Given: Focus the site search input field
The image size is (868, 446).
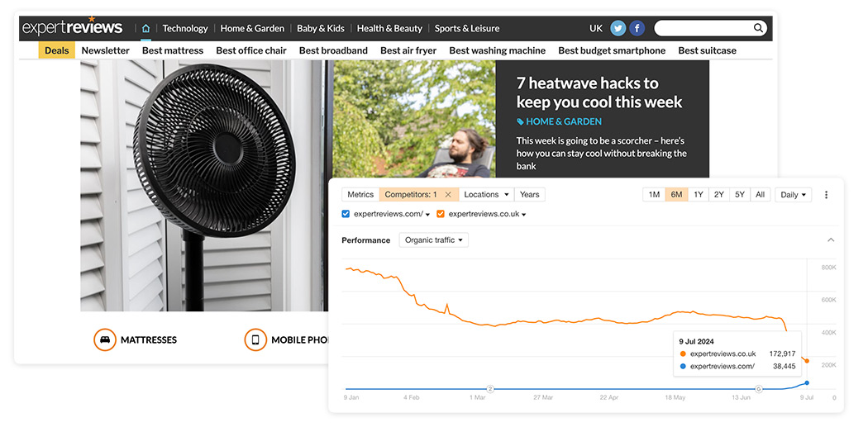Looking at the screenshot, I should click(x=703, y=28).
